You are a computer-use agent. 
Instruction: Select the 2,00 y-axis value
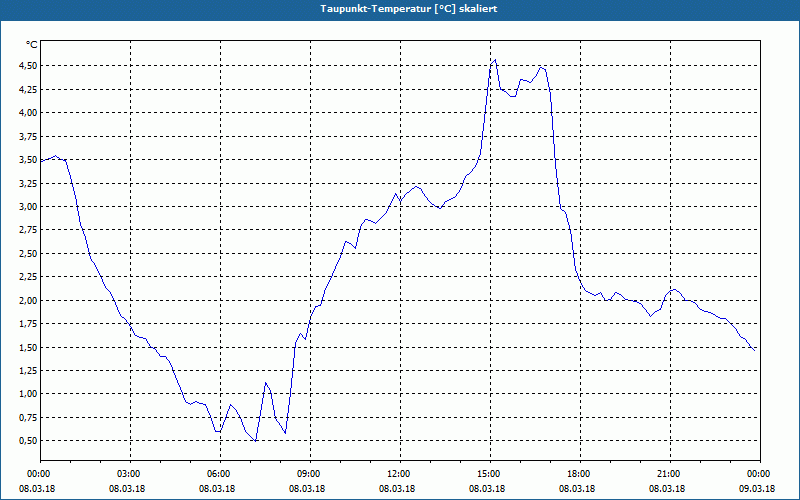[29, 301]
